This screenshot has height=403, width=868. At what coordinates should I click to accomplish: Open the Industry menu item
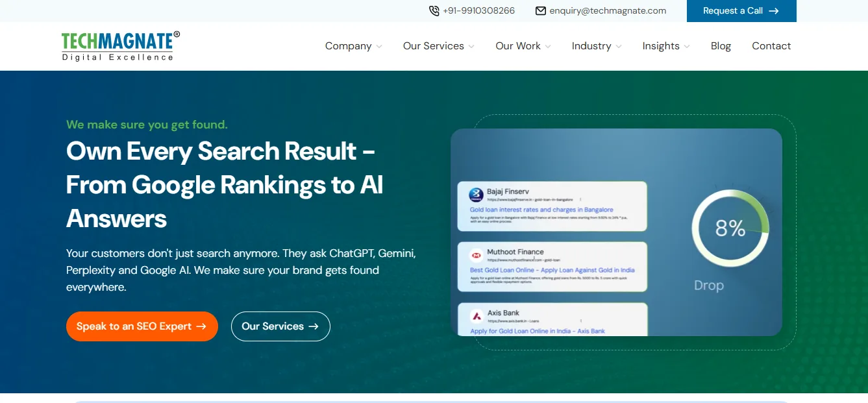click(x=591, y=46)
